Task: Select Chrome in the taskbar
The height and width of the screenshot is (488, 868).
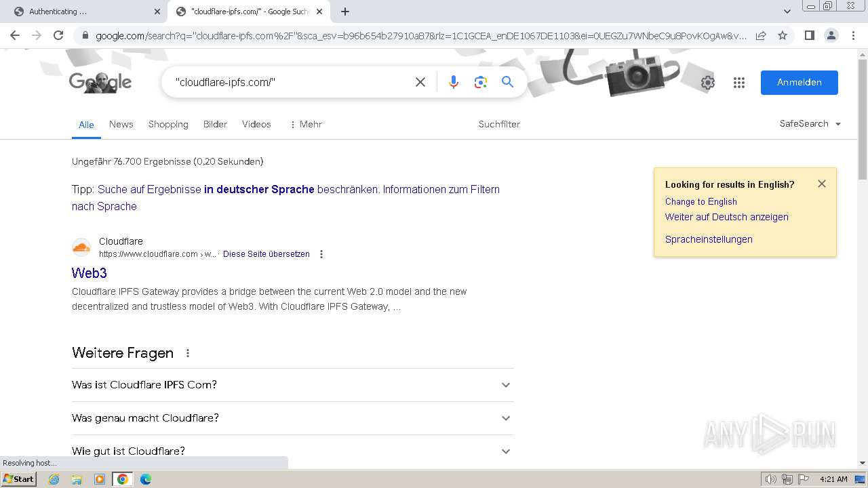Action: click(x=123, y=479)
